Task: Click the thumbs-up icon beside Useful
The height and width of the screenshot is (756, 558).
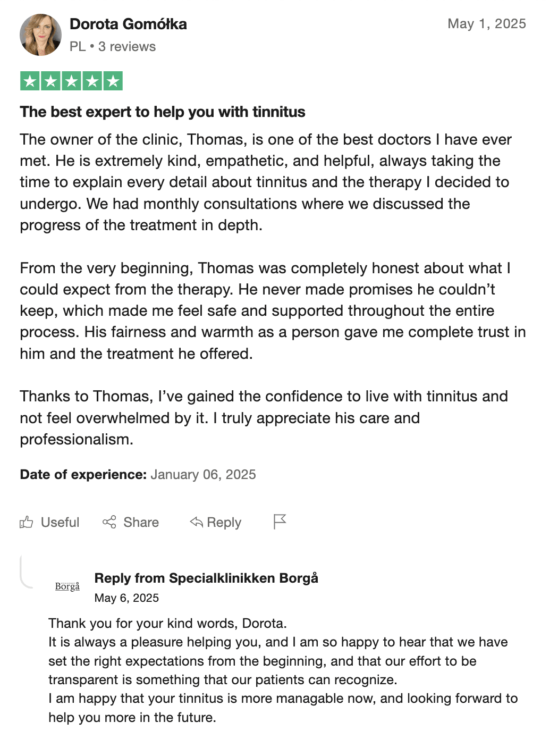Action: [x=27, y=522]
